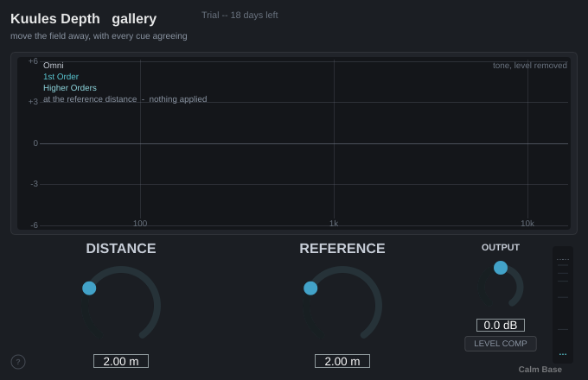This screenshot has height=380, width=588.
Task: Select the Higher Orders legend entry
Action: click(70, 88)
